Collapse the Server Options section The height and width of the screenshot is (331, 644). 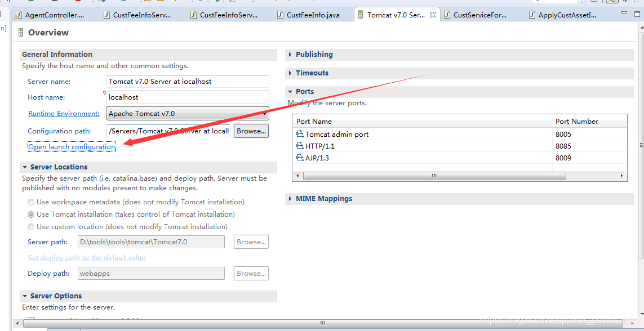point(25,296)
